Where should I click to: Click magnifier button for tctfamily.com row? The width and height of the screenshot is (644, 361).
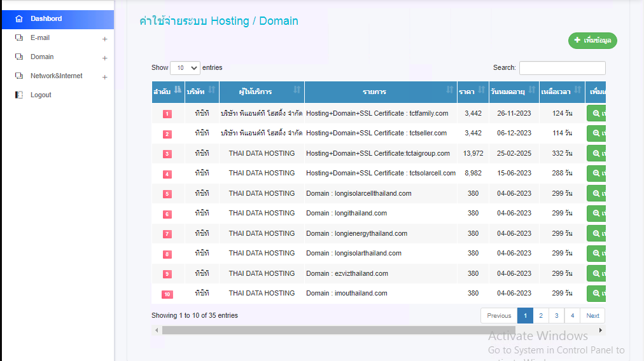tap(596, 113)
